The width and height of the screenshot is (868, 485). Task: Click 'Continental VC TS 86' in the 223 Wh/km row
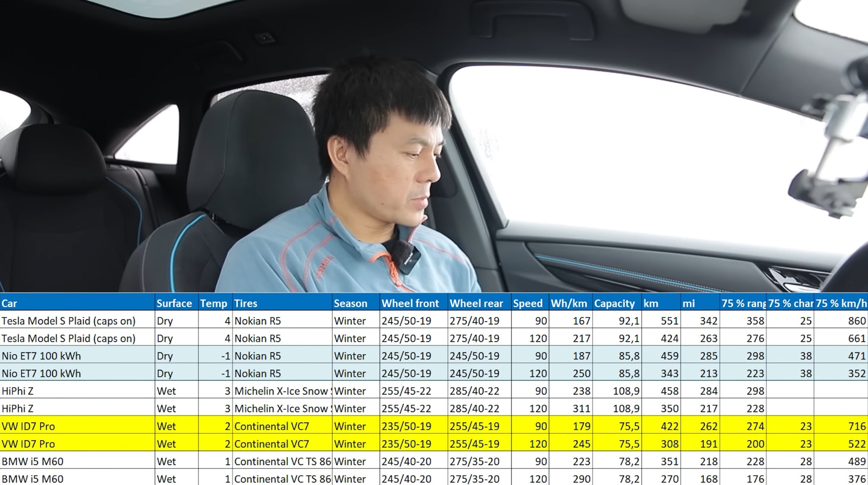point(283,461)
